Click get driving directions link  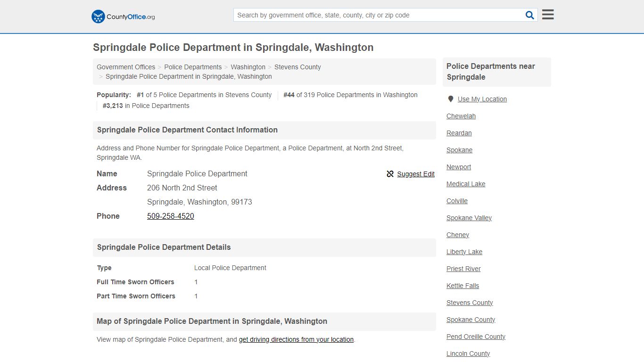[296, 339]
